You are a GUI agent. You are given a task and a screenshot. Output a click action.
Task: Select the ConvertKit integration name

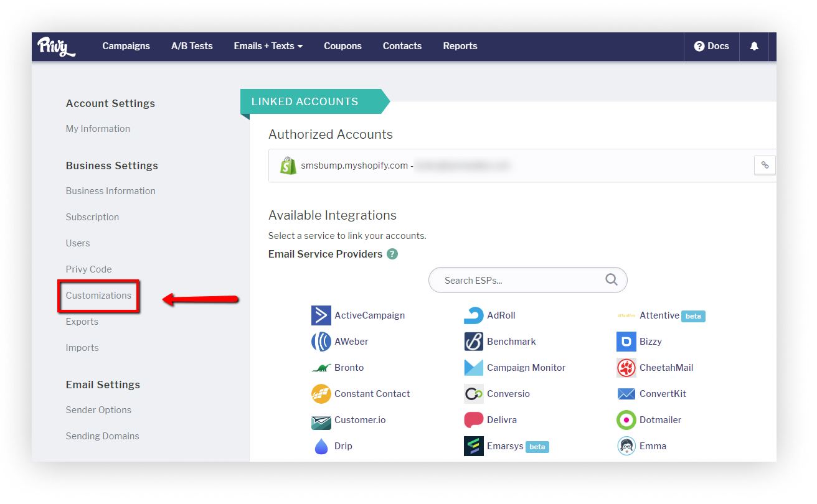pos(663,394)
